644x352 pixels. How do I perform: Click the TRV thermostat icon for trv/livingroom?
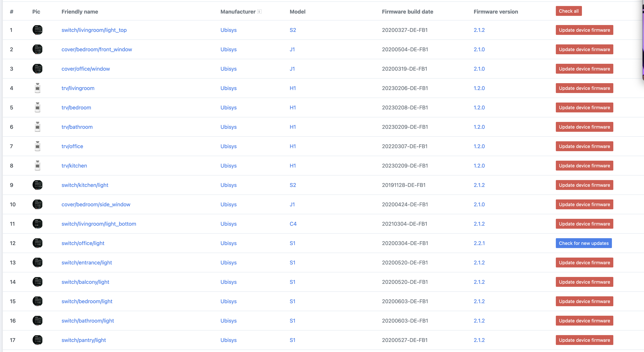tap(38, 88)
